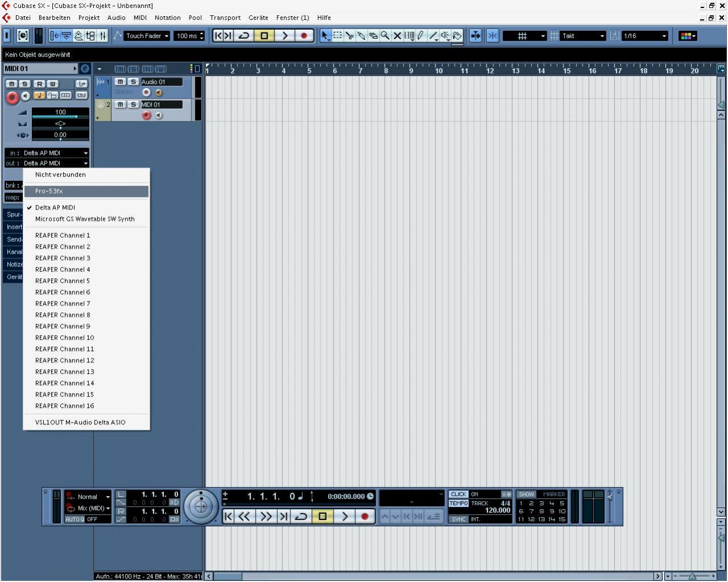Show the project overview

click(x=79, y=36)
